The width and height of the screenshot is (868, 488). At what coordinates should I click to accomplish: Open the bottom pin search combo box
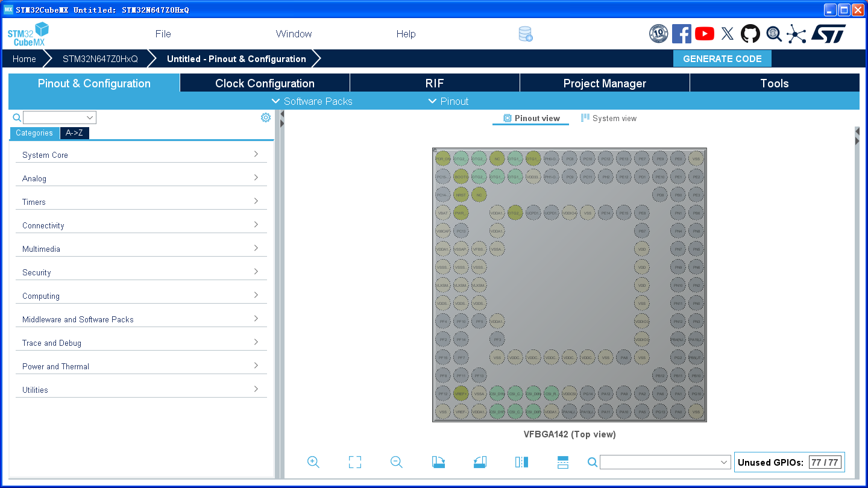(665, 462)
